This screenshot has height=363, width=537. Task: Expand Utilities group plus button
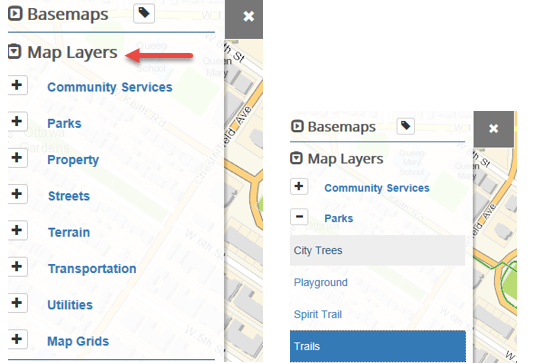17,303
